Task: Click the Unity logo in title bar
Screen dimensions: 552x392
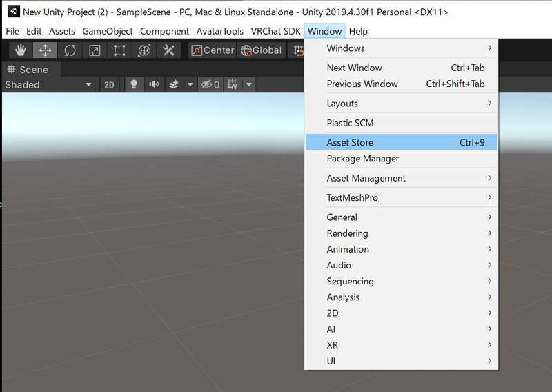Action: [13, 12]
